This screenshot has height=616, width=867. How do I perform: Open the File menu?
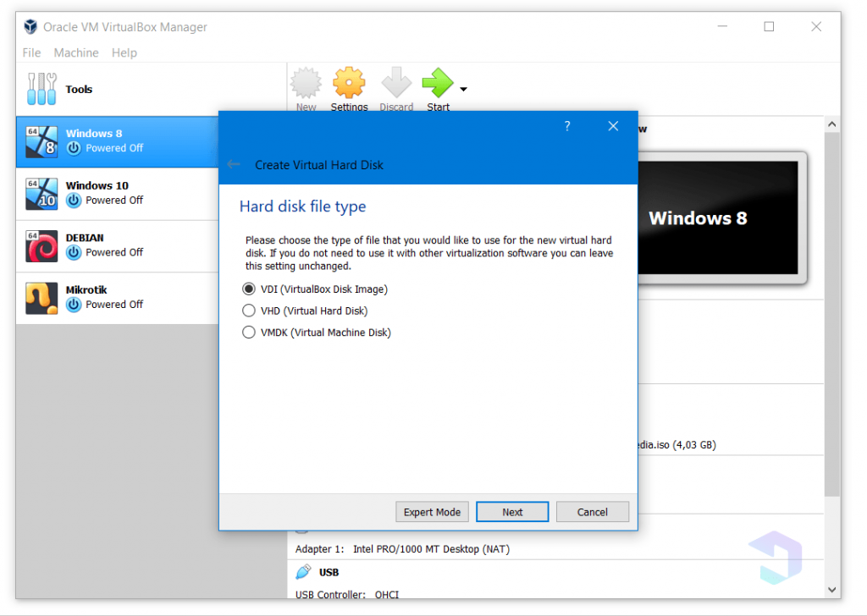click(31, 52)
